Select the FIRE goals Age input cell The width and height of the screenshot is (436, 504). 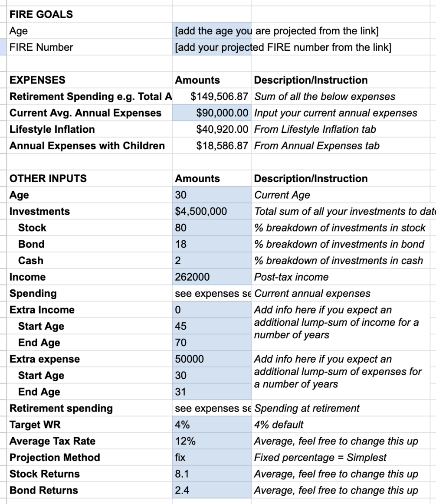(212, 31)
